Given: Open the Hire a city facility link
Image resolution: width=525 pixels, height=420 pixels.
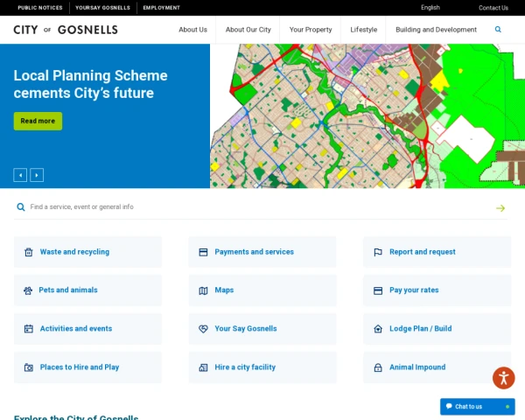Looking at the screenshot, I should point(262,367).
